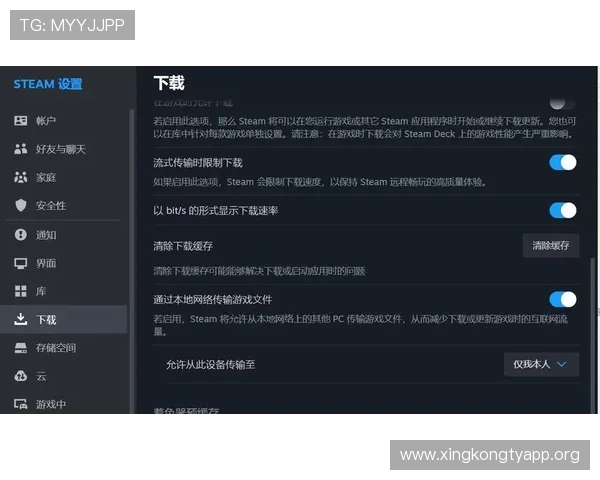Click the 家庭 family icon

coord(21,177)
